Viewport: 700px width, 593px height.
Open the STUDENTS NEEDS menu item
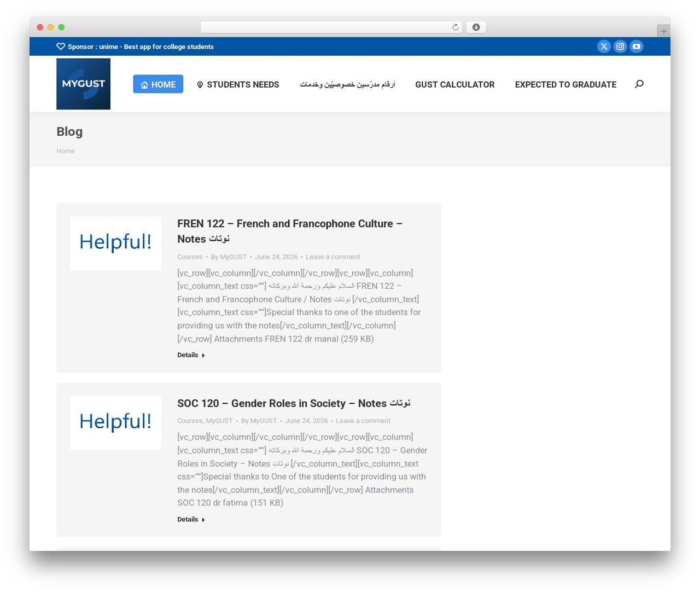coord(238,84)
